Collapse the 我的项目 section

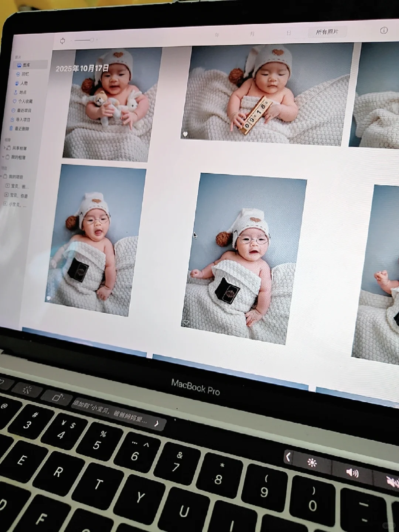click(1, 176)
